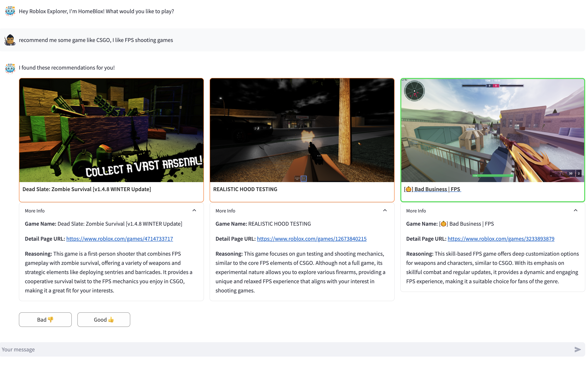The image size is (588, 368).
Task: Open the Dead Slate Roblox game URL
Action: pyautogui.click(x=120, y=239)
